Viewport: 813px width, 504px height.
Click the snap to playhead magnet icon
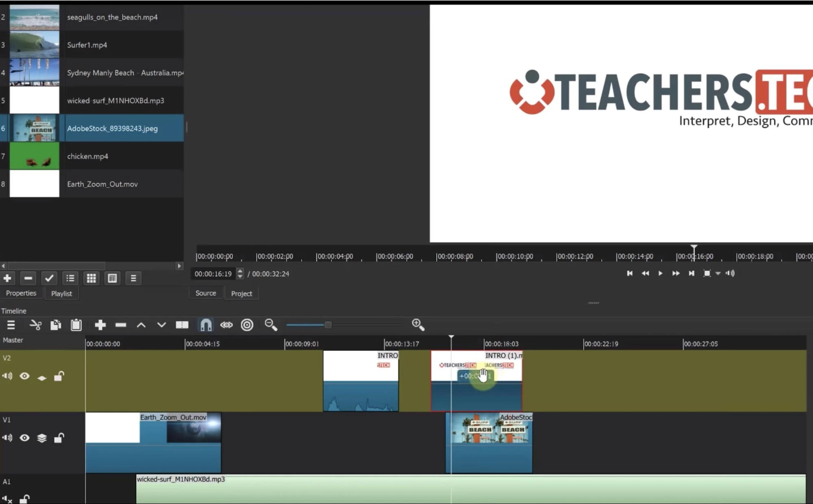205,325
